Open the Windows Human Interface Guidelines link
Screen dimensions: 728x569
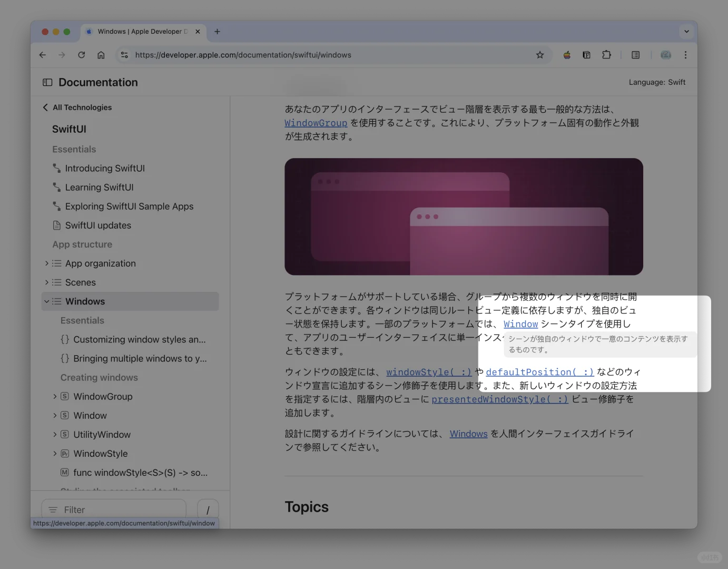(469, 434)
